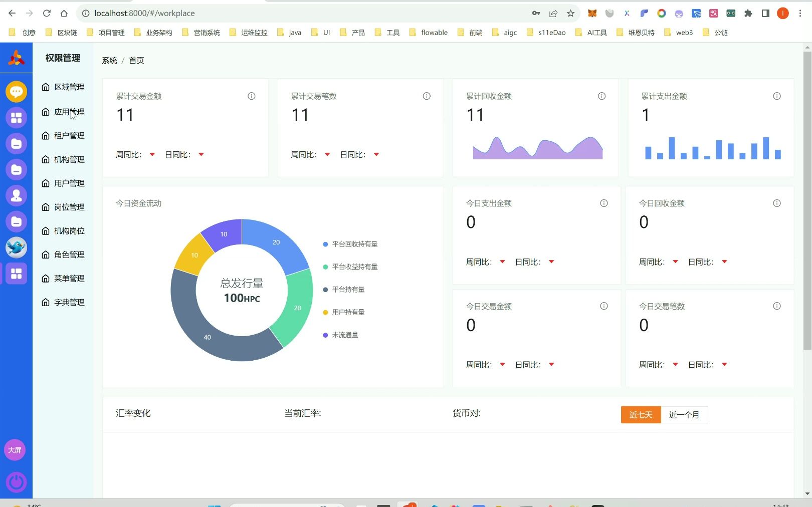
Task: Click the blue donut segment labeled 20
Action: (276, 242)
